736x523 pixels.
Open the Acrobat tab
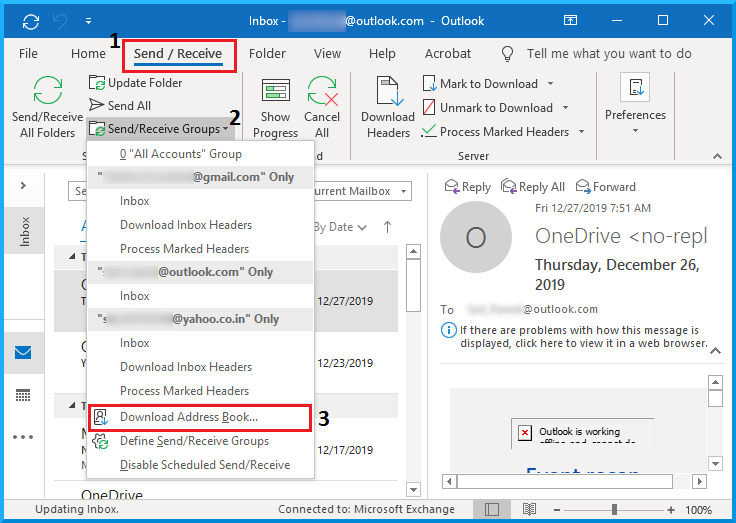(x=448, y=54)
